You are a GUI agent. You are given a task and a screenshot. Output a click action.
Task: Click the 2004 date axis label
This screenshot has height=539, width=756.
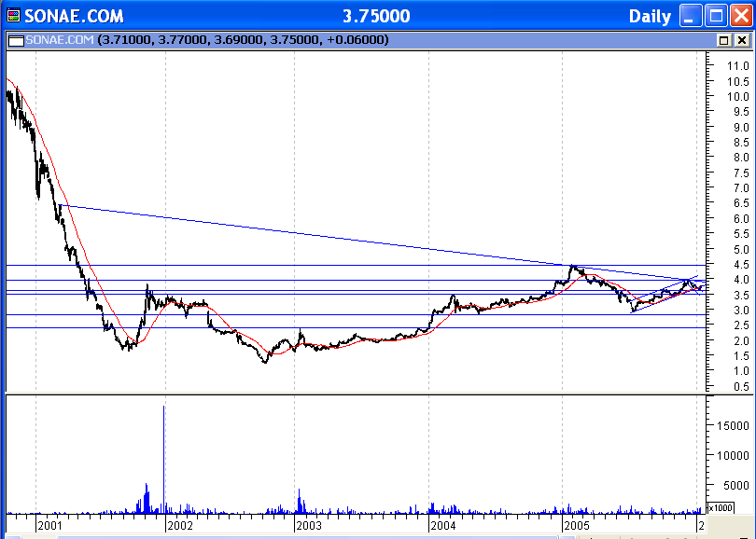coord(443,525)
